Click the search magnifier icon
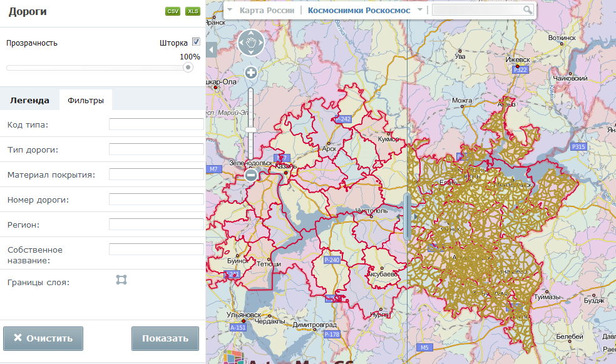Screen dimensions: 616x364 (528, 10)
